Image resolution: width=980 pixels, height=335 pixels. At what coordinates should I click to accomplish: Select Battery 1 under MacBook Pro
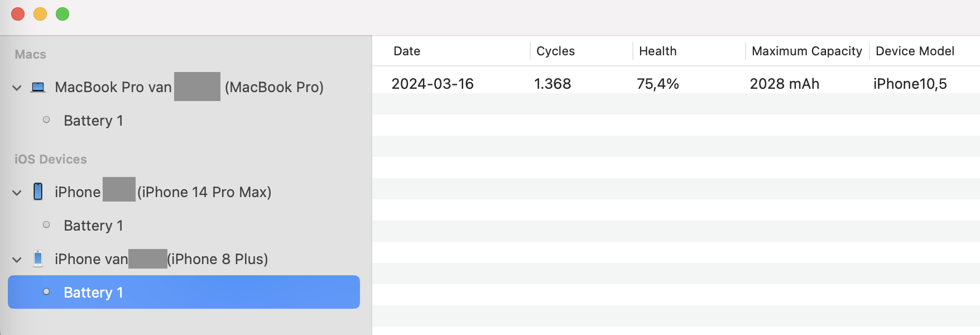click(93, 121)
